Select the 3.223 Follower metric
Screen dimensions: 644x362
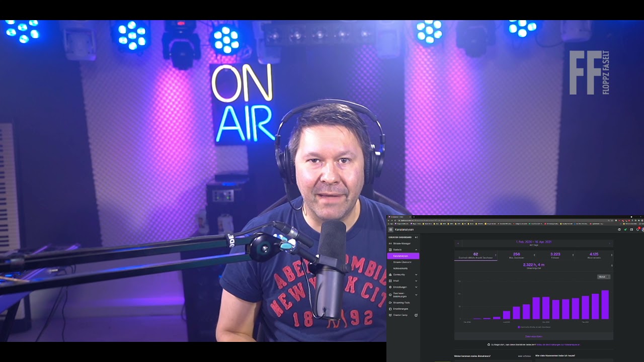point(555,255)
